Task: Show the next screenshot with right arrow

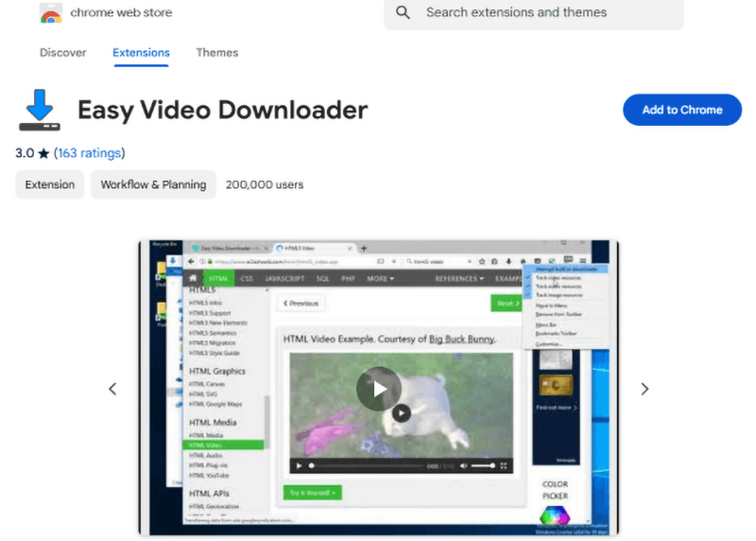Action: pos(644,389)
